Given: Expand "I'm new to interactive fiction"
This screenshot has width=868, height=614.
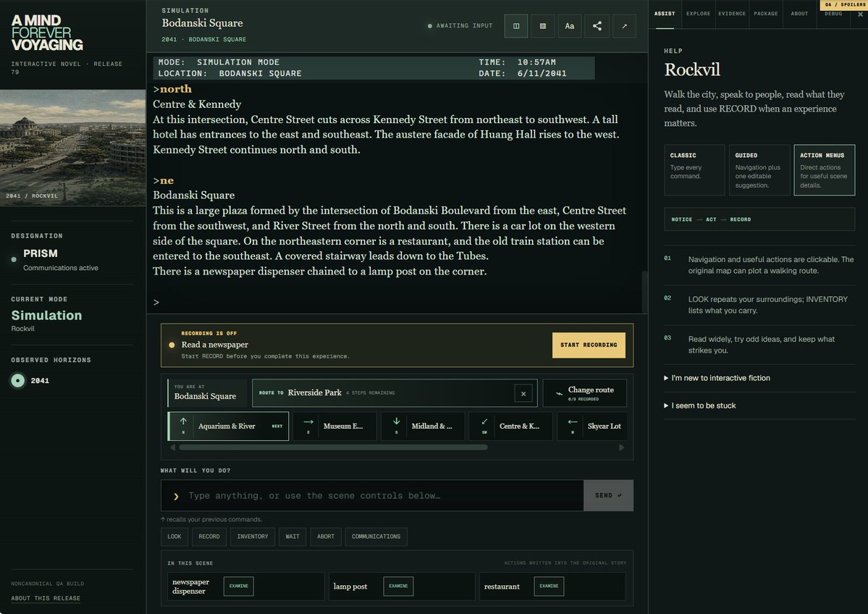Looking at the screenshot, I should 717,378.
